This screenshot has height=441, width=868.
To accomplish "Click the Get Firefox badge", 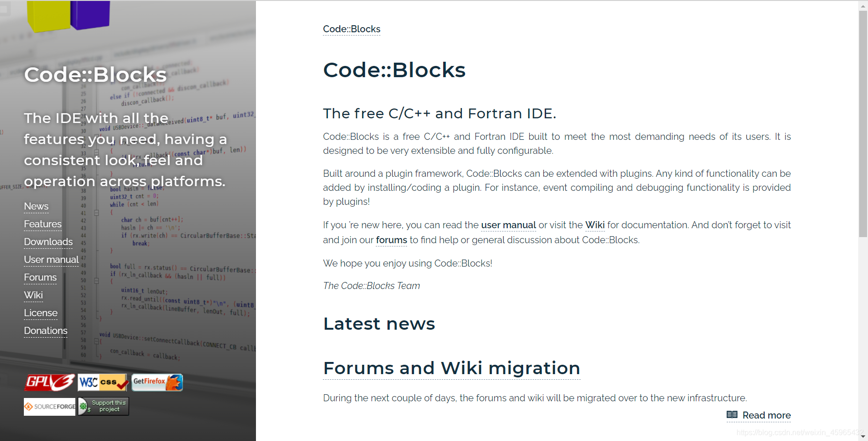I will pyautogui.click(x=157, y=383).
